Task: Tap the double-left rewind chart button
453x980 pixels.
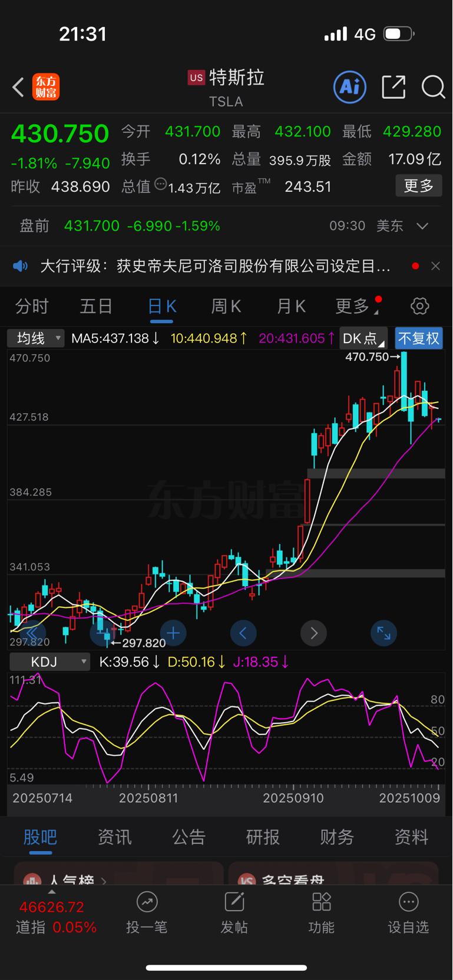Action: coord(32,633)
